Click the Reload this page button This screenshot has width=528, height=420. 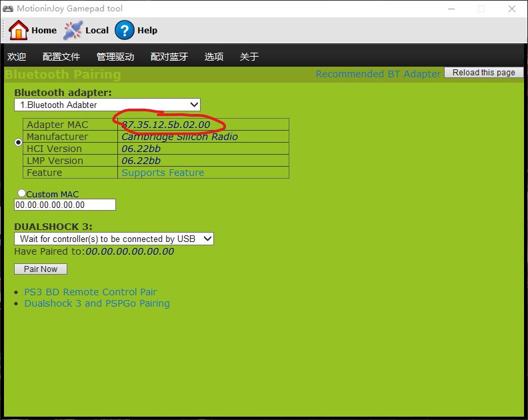(x=483, y=73)
